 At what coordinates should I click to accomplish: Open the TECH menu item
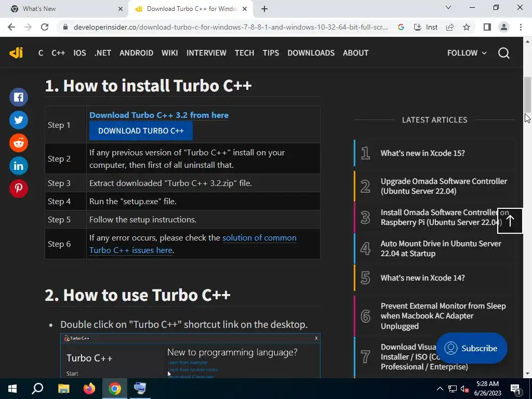tap(244, 53)
